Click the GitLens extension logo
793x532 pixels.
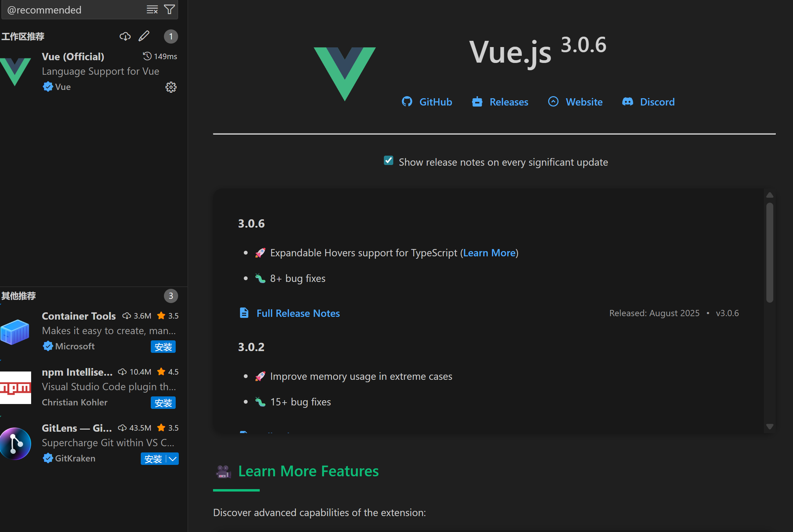[x=15, y=443]
